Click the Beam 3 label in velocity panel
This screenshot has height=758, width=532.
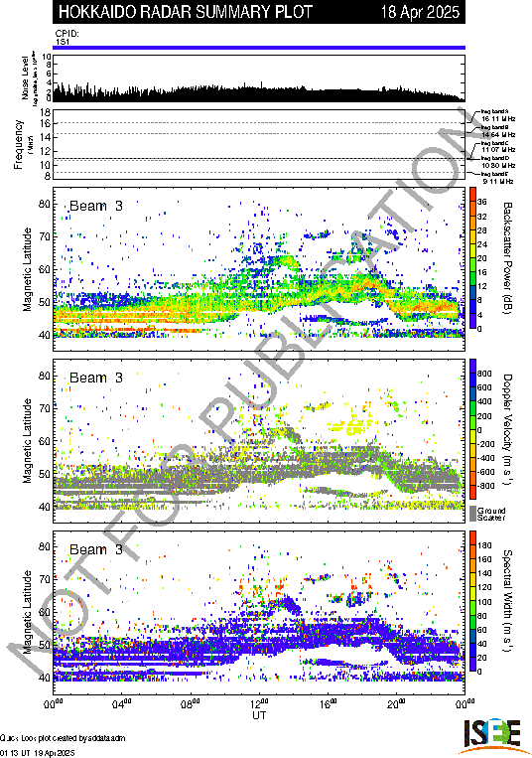tap(96, 378)
